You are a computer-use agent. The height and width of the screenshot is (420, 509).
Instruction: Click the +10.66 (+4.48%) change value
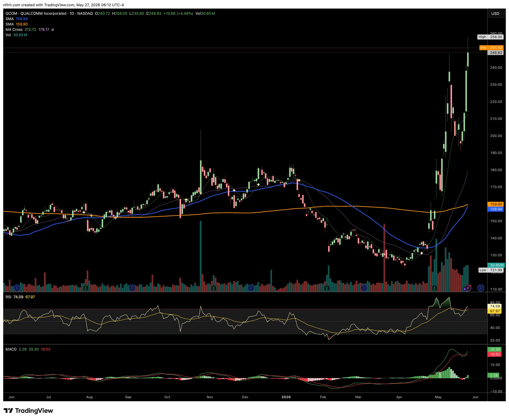click(x=178, y=14)
